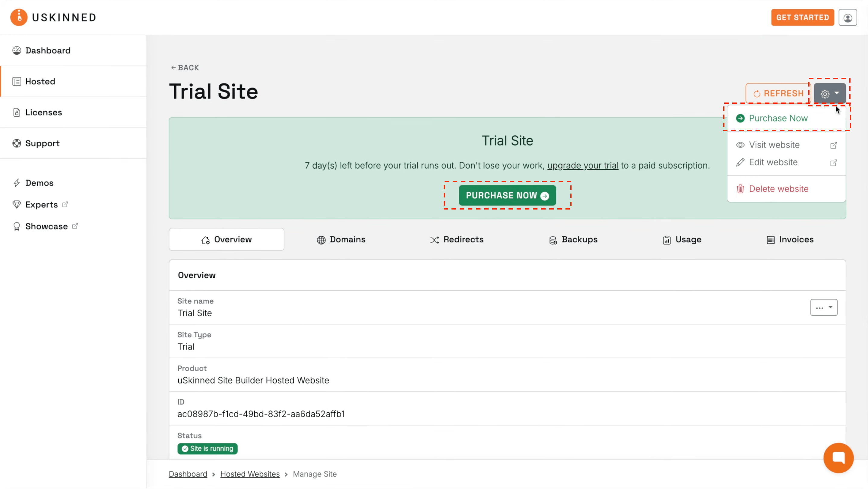Expand the three-dots menu for Site name

(x=824, y=308)
